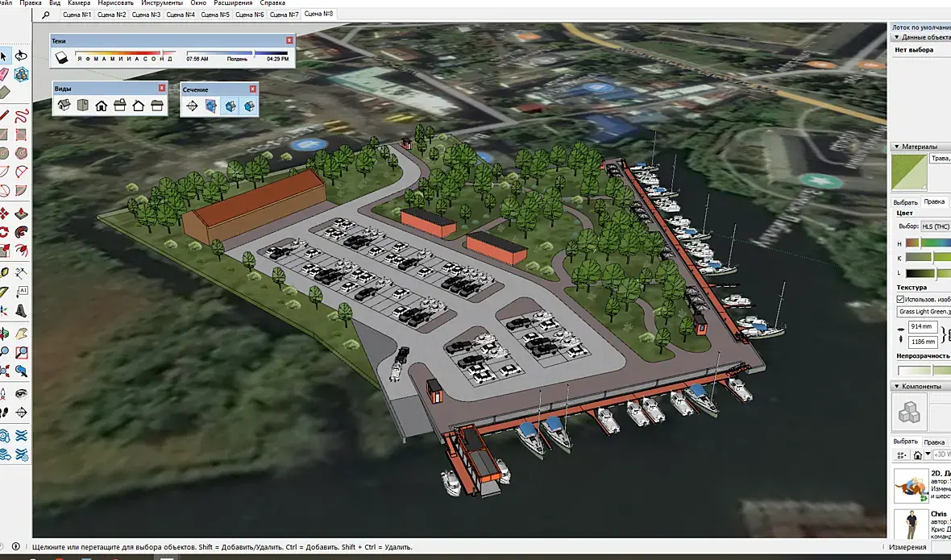Viewport: 951px width, 560px height.
Task: Click the Zoom Extents tool
Action: [x=4, y=371]
